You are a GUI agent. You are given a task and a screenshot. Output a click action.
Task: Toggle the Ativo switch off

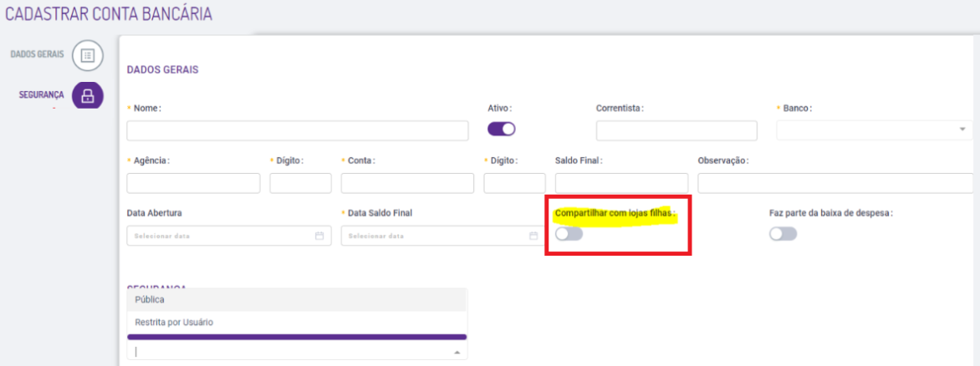click(x=502, y=130)
